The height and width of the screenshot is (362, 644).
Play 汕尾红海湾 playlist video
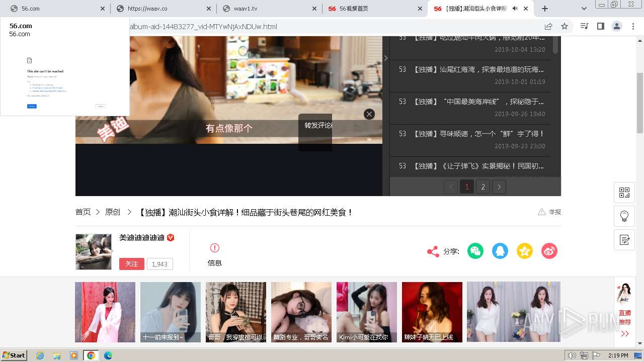470,75
